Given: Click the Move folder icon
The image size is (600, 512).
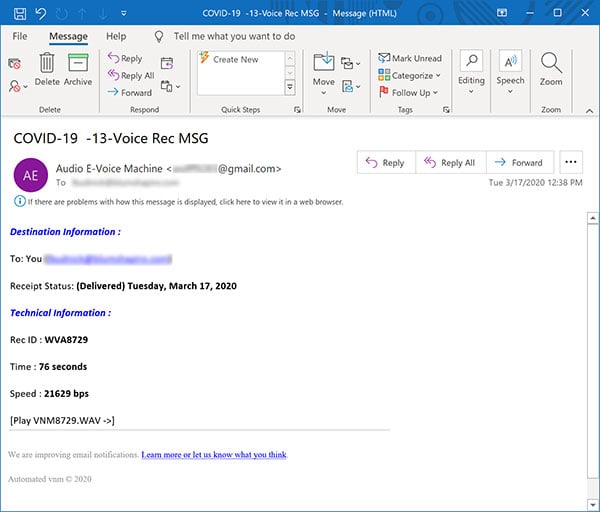Looking at the screenshot, I should point(324,62).
